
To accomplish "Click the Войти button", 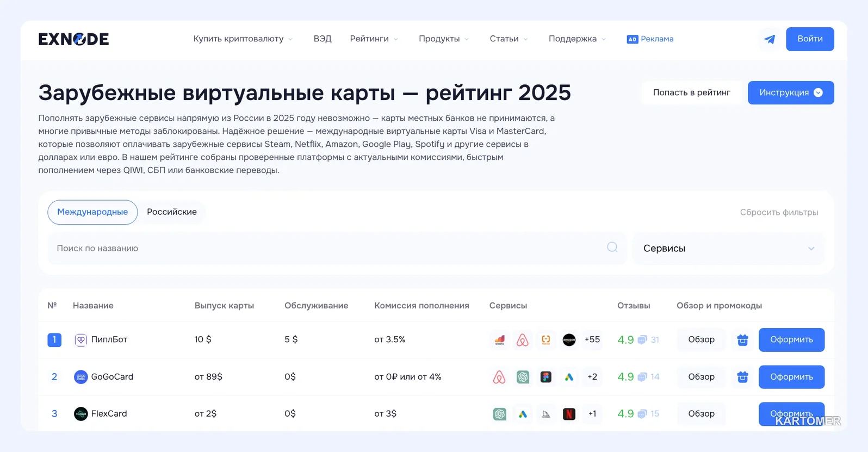I will pyautogui.click(x=810, y=39).
